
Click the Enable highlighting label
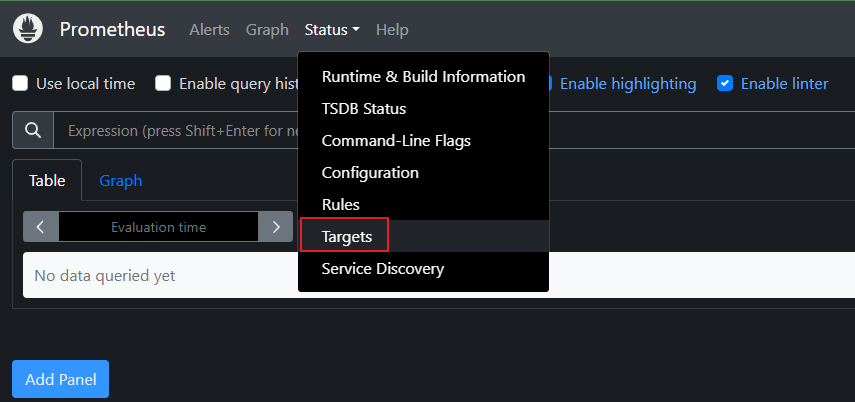(628, 83)
